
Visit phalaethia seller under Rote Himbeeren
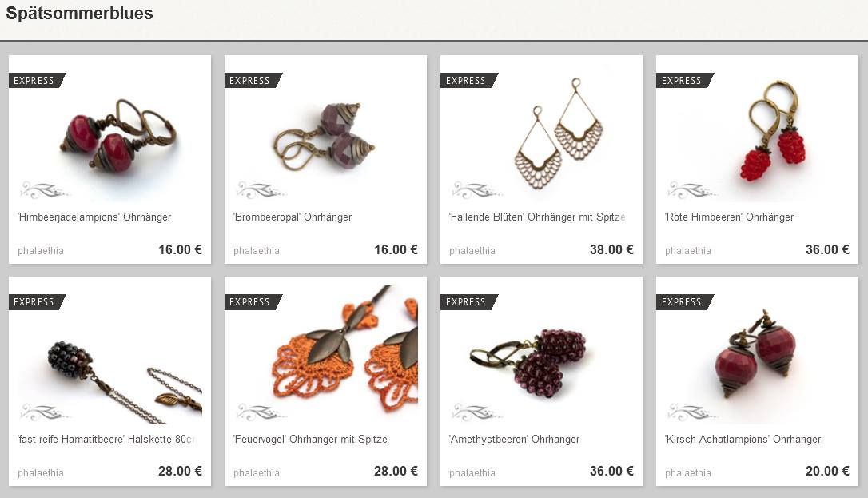point(688,251)
